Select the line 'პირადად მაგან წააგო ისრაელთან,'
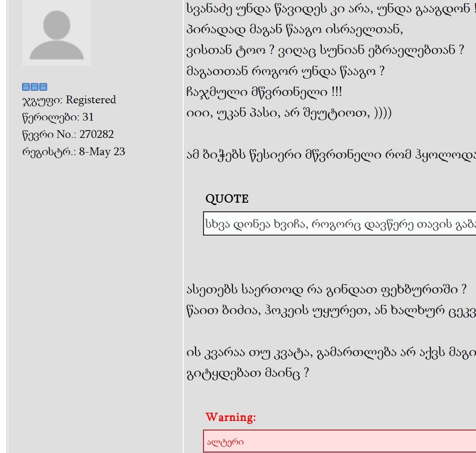The width and height of the screenshot is (476, 453). pos(295,30)
